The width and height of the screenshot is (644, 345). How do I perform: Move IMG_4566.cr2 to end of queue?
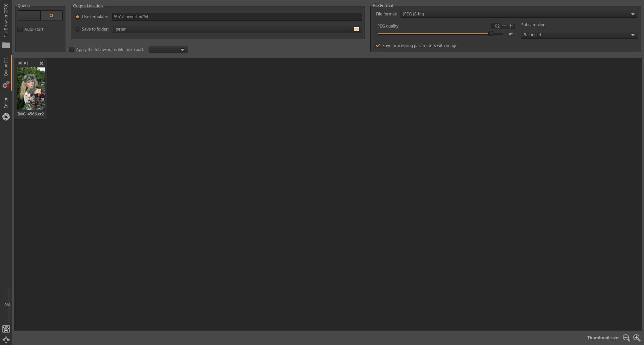click(x=26, y=63)
